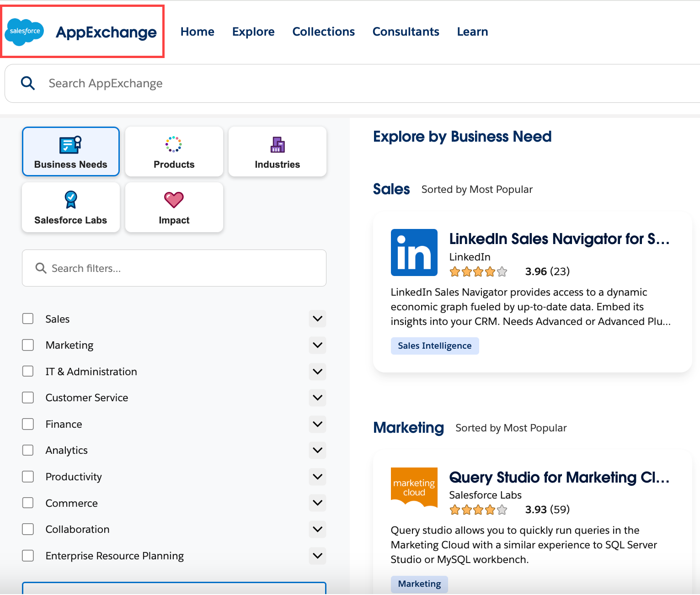Click the Products colorful dots icon
The image size is (700, 595).
(174, 144)
